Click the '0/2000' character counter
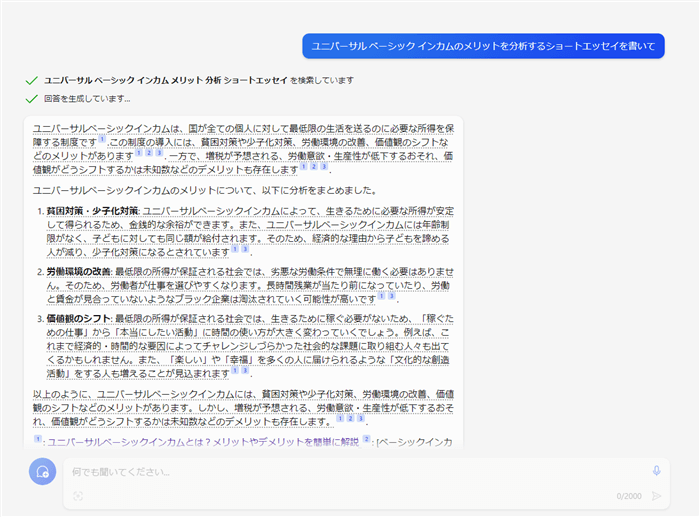Screen dimensions: 700x517 (629, 496)
